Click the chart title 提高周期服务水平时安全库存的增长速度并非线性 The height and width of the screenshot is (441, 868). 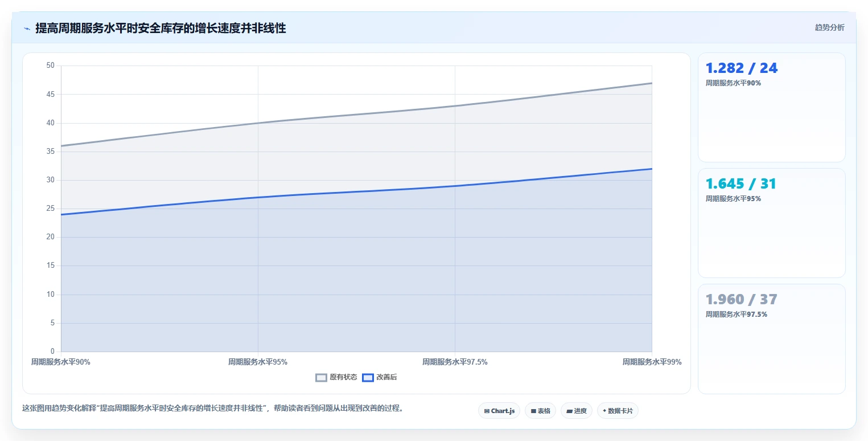[161, 28]
